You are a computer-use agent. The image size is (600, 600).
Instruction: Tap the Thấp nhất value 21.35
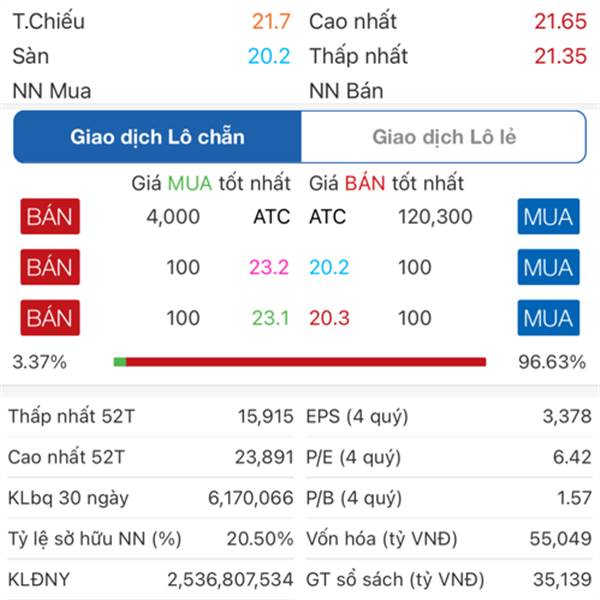560,56
